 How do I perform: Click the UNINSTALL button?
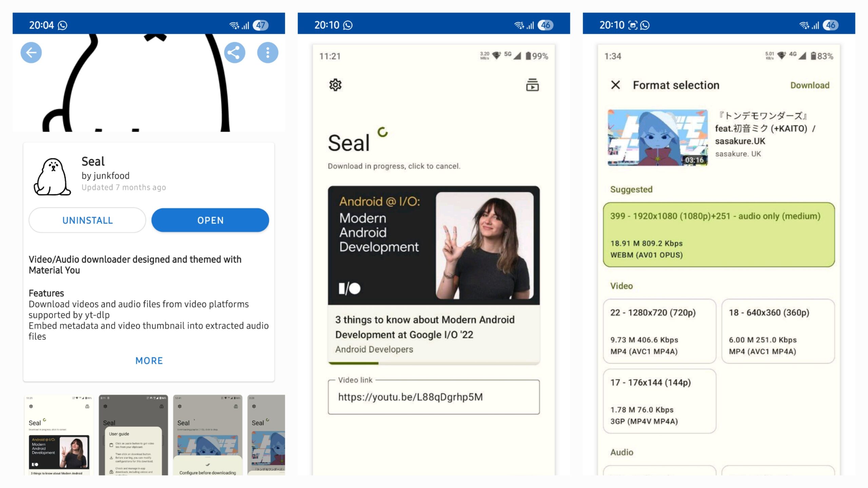point(87,220)
